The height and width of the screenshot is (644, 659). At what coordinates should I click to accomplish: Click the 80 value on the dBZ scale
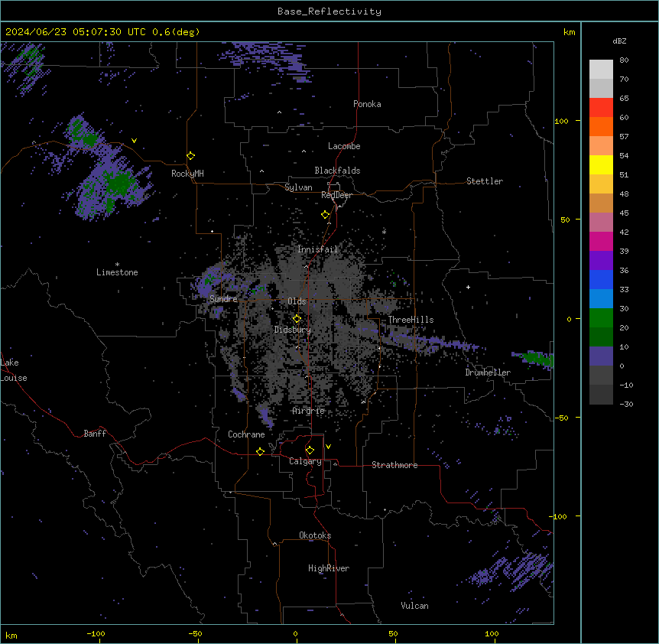click(x=624, y=60)
